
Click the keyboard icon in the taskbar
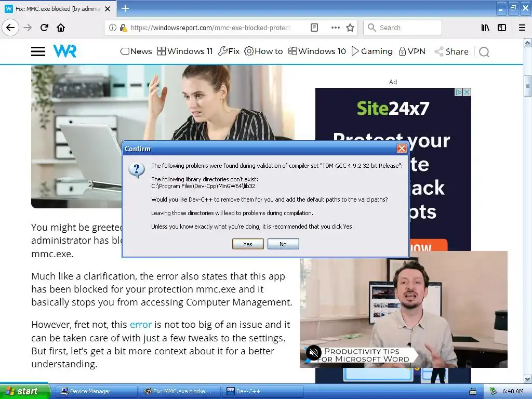click(x=473, y=392)
